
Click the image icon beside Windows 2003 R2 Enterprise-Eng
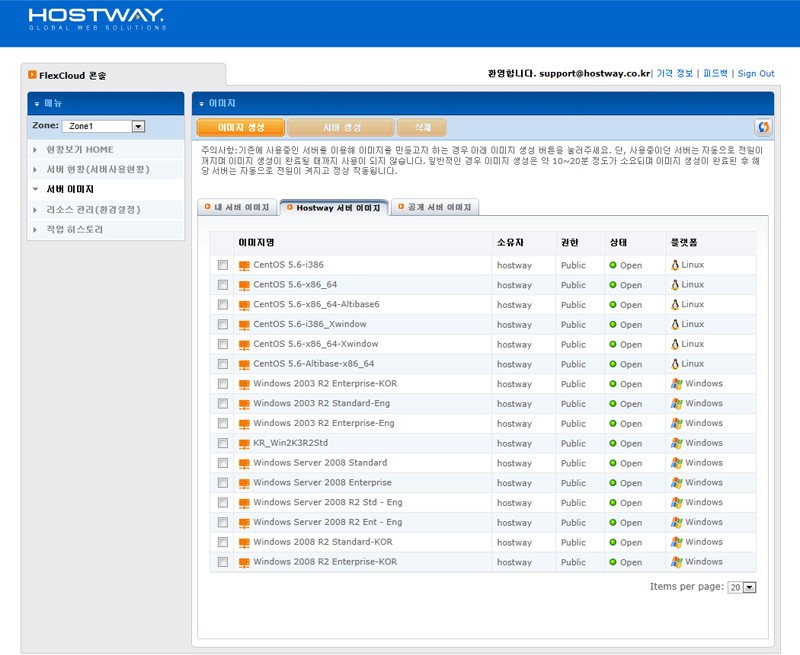click(x=244, y=424)
